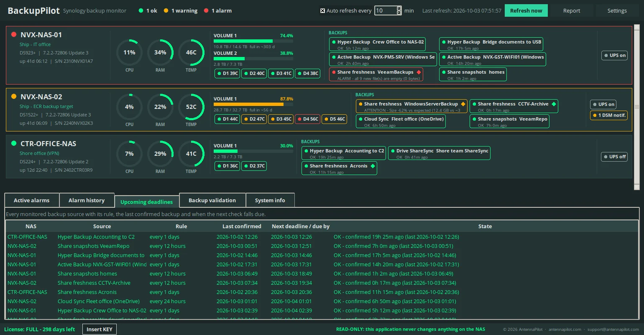Image resolution: width=644 pixels, height=335 pixels.
Task: Select the Upcoming deadlines tab
Action: 147,201
